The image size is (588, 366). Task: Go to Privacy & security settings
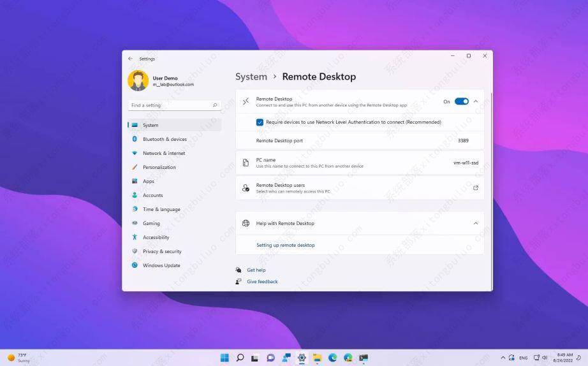(162, 251)
